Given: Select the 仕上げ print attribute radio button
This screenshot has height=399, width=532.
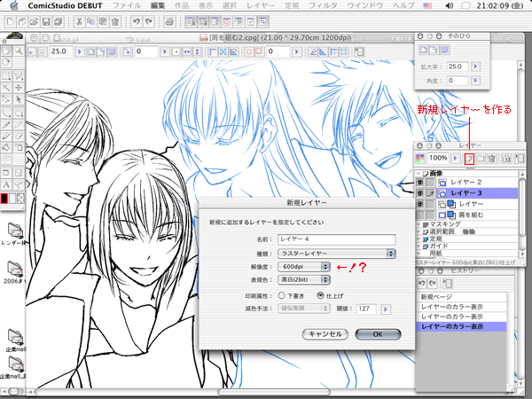Looking at the screenshot, I should click(321, 295).
